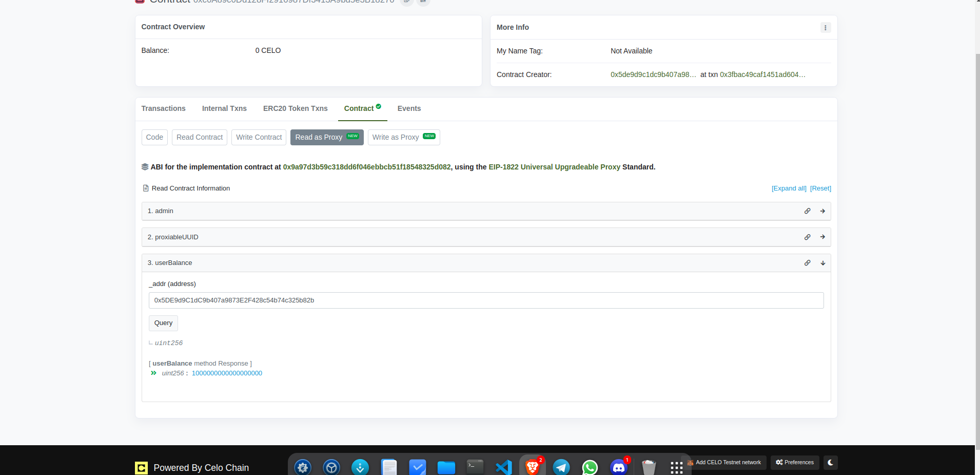Open the steering-wheel system dock icon

coord(331,467)
